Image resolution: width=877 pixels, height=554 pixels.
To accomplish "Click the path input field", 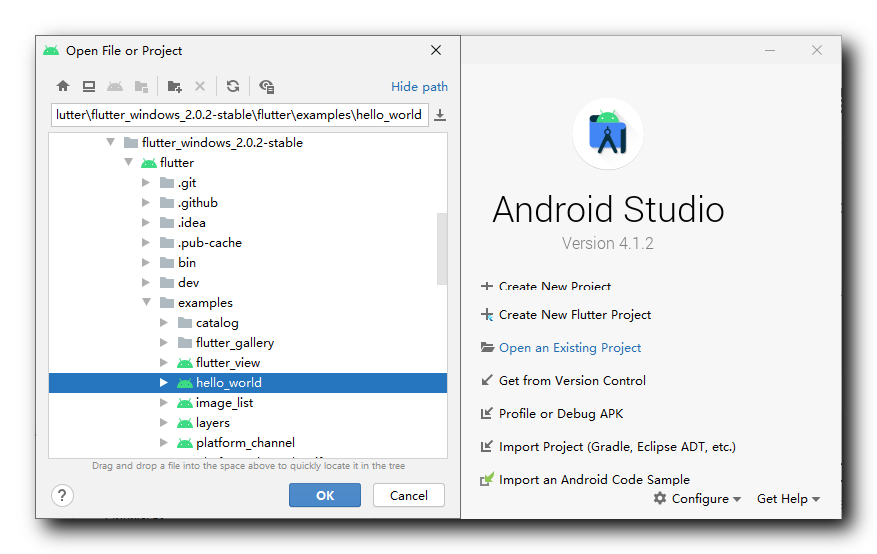I will (x=239, y=115).
